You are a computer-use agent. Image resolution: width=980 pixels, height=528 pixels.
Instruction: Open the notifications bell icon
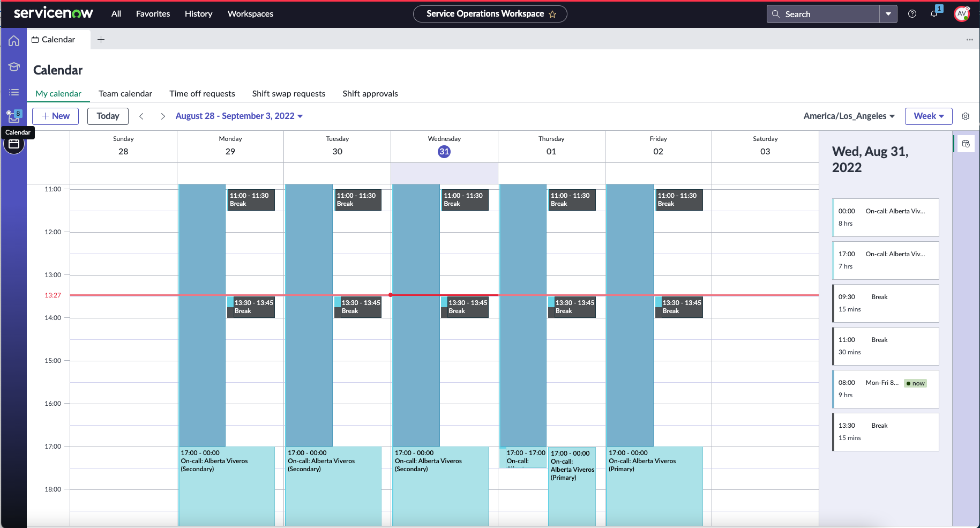934,13
